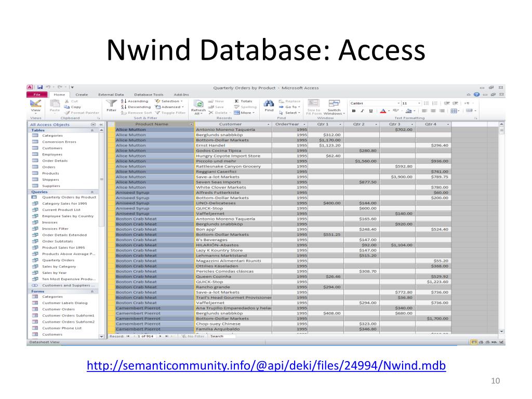Open Customer column header dropdown
This screenshot has height=399, width=532.
[269, 124]
